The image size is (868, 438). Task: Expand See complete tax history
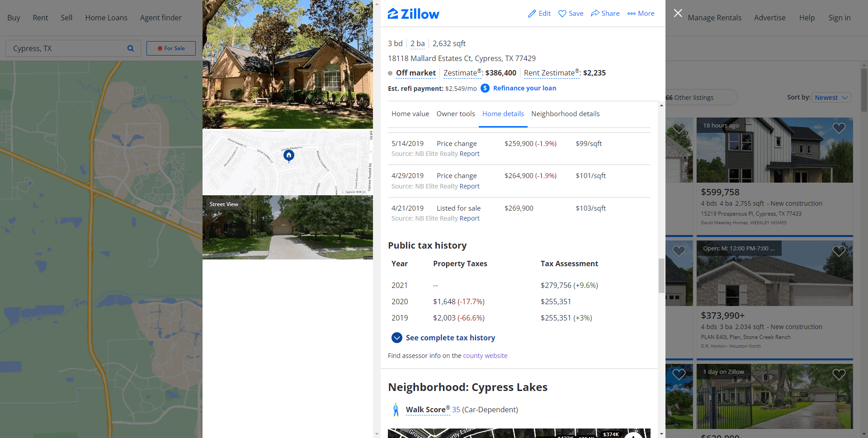coord(443,338)
